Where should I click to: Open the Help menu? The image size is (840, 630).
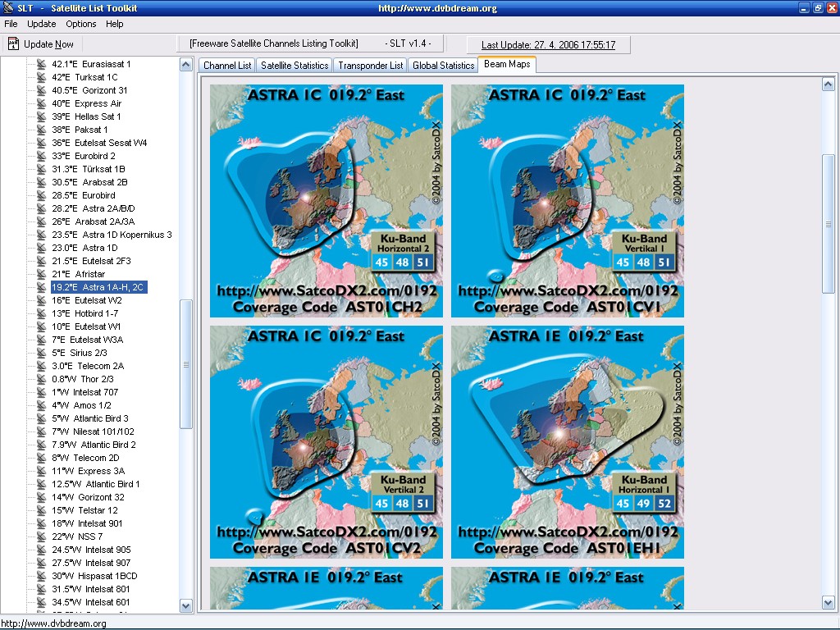[x=114, y=24]
